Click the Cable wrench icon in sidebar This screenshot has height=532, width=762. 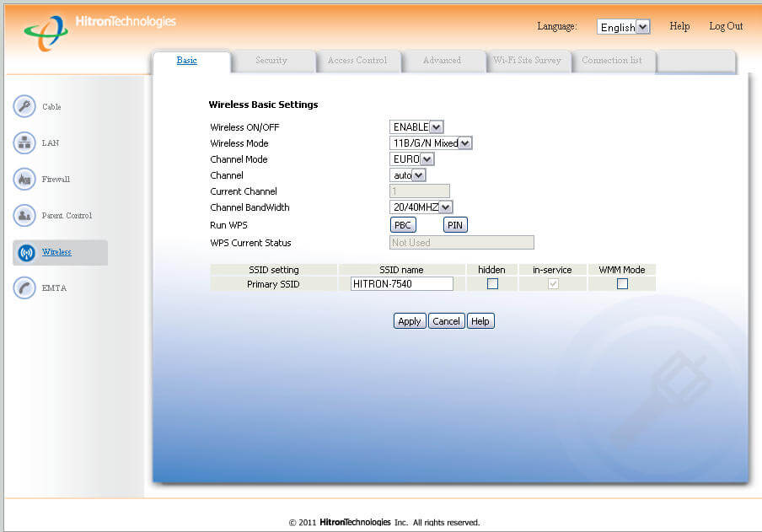pos(24,107)
